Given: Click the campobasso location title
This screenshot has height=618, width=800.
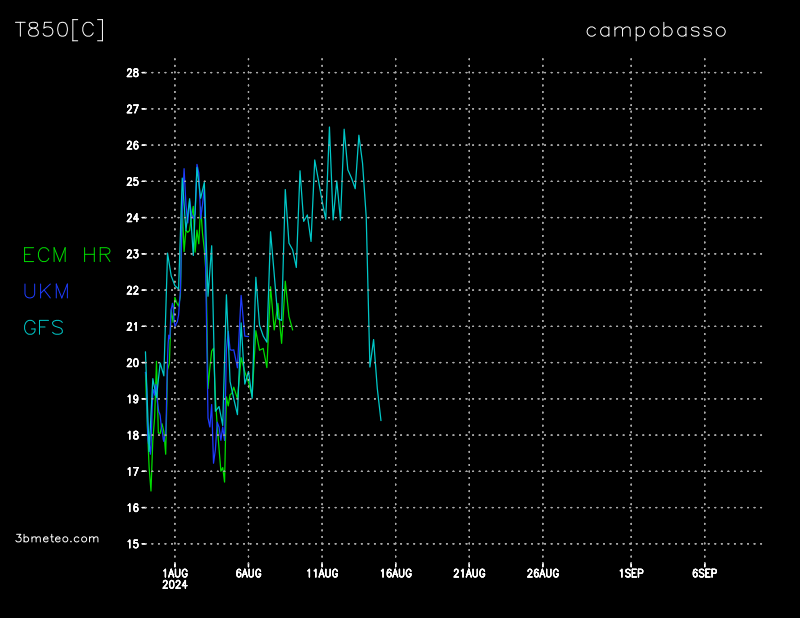Looking at the screenshot, I should [656, 30].
